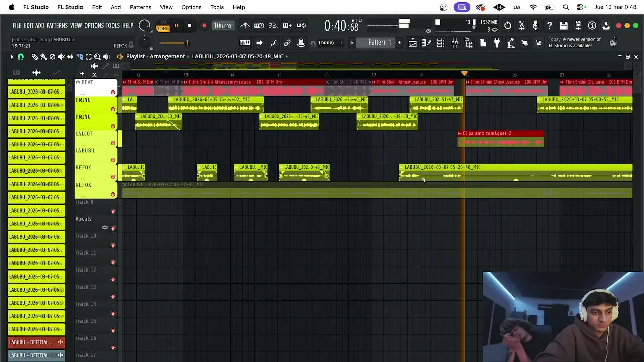The width and height of the screenshot is (644, 362).
Task: Select the Delete tool in playlist toolbar
Action: pos(52,57)
